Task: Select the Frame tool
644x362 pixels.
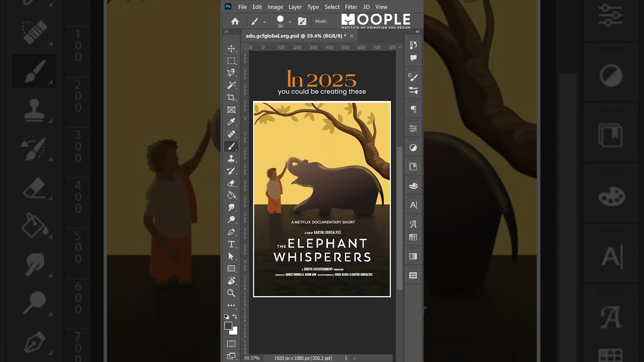Action: click(x=231, y=110)
